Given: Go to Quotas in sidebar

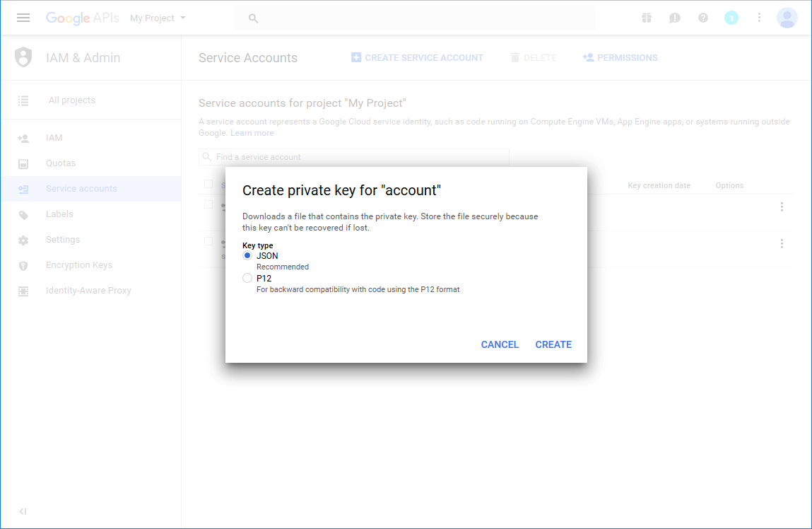Looking at the screenshot, I should coord(61,163).
